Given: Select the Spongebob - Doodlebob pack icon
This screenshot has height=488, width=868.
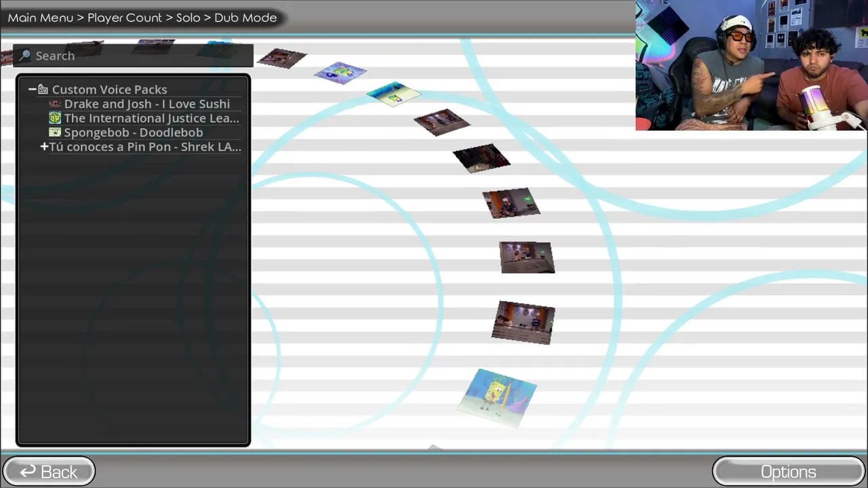Looking at the screenshot, I should (55, 132).
